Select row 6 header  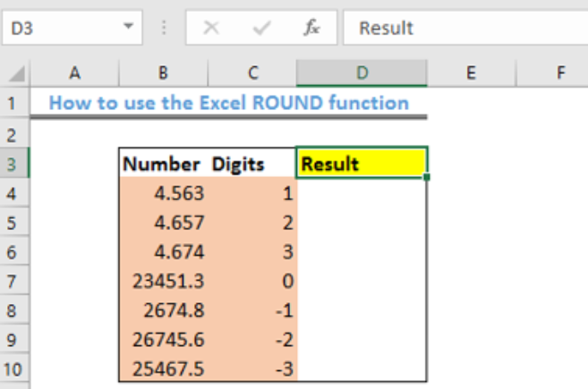tap(14, 252)
